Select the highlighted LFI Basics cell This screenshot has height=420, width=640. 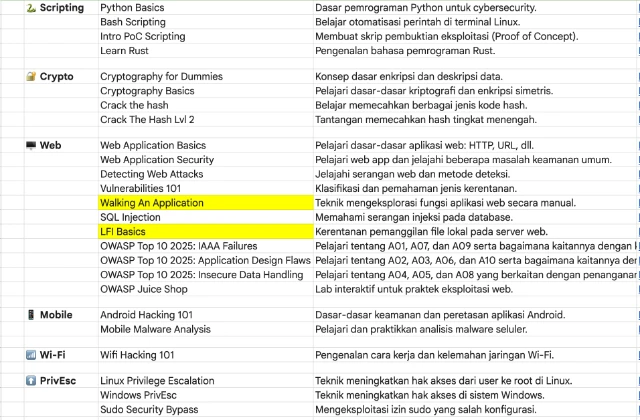pos(206,231)
